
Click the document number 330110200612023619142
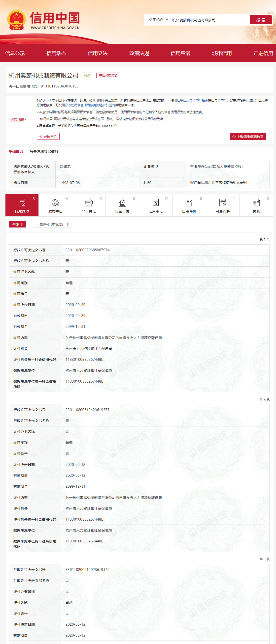[x=87, y=569]
